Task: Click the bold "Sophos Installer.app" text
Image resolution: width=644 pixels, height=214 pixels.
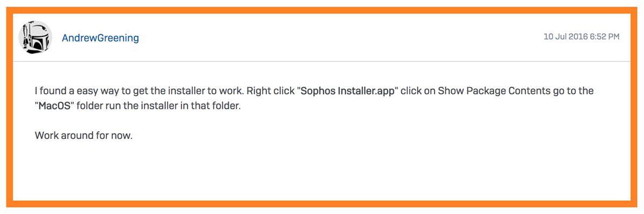Action: click(x=348, y=91)
